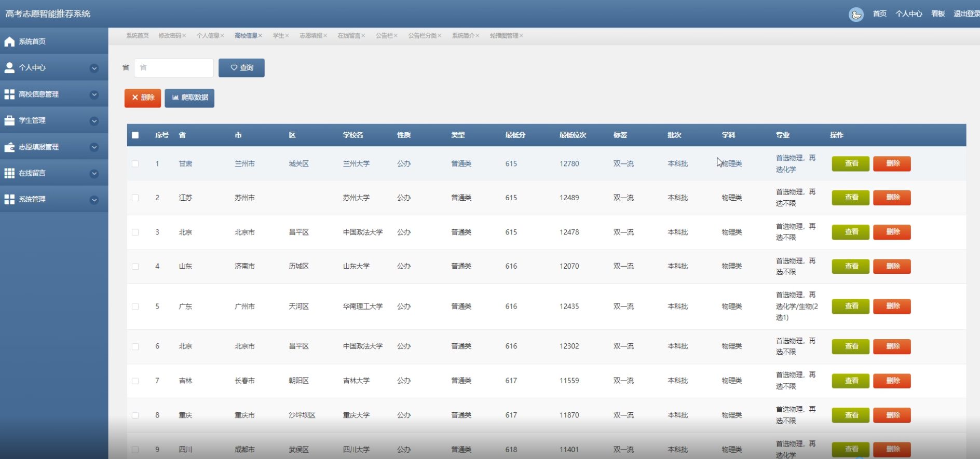Click the tiles icon beside 系统管理
The width and height of the screenshot is (980, 459).
point(9,199)
